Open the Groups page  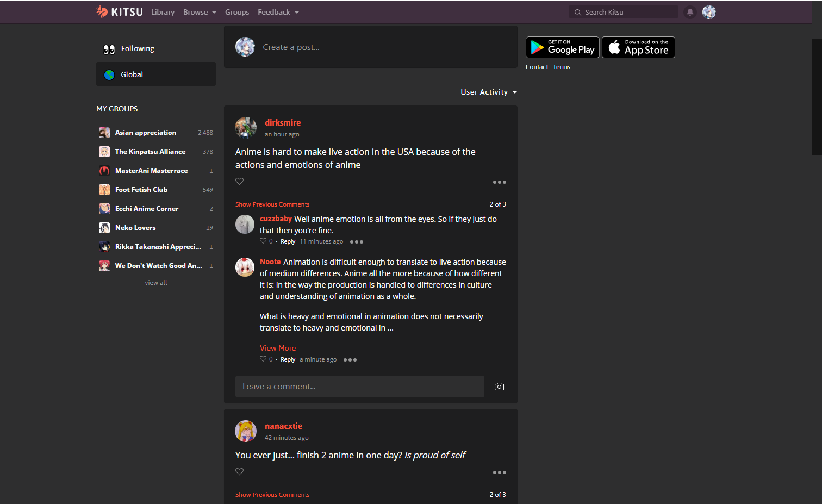tap(237, 11)
